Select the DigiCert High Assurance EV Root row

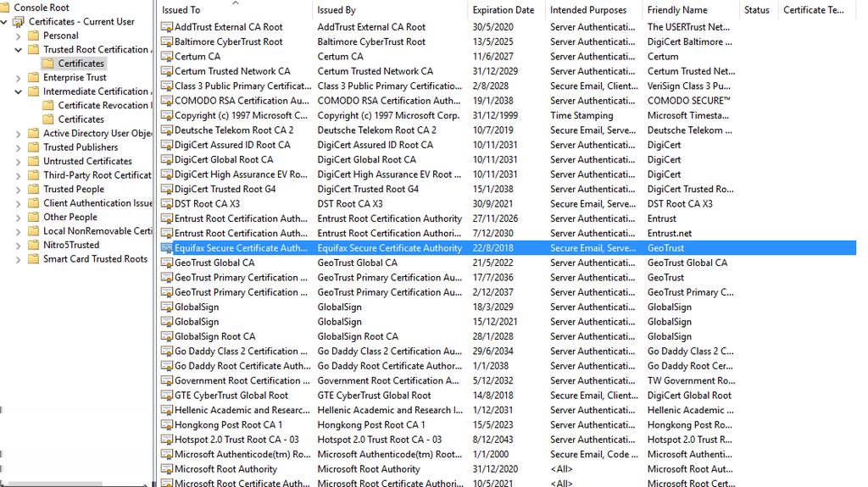tap(507, 174)
